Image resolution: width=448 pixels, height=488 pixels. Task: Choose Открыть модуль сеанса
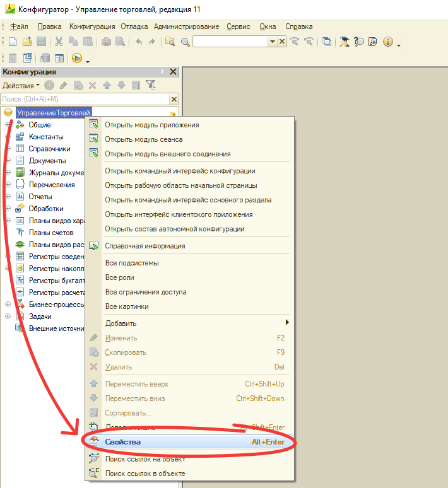(x=189, y=139)
